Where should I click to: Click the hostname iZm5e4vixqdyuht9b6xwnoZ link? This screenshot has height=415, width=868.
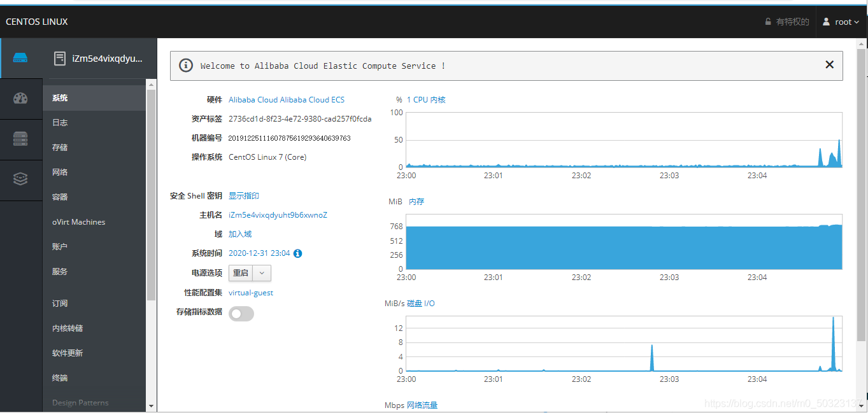(278, 215)
